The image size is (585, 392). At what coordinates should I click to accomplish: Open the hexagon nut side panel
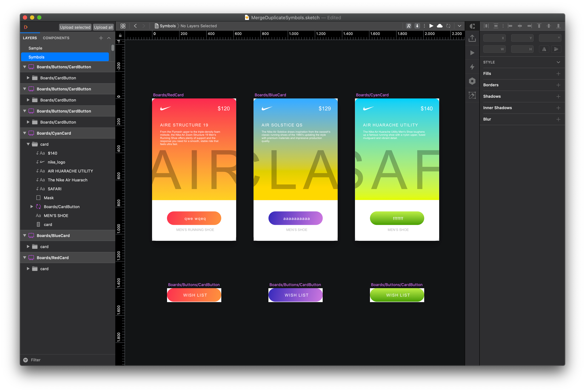pos(472,81)
